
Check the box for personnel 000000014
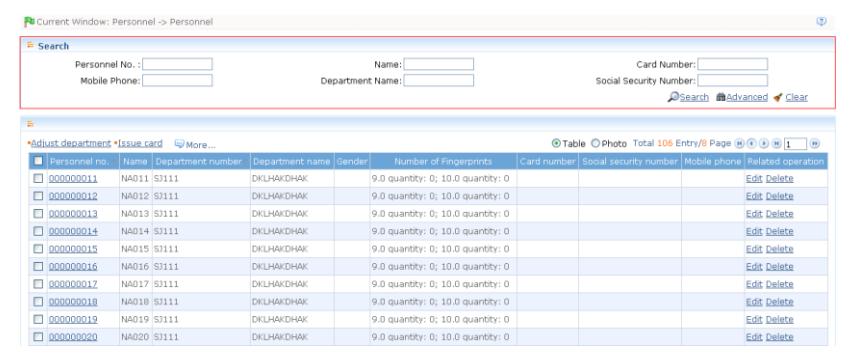(x=38, y=231)
